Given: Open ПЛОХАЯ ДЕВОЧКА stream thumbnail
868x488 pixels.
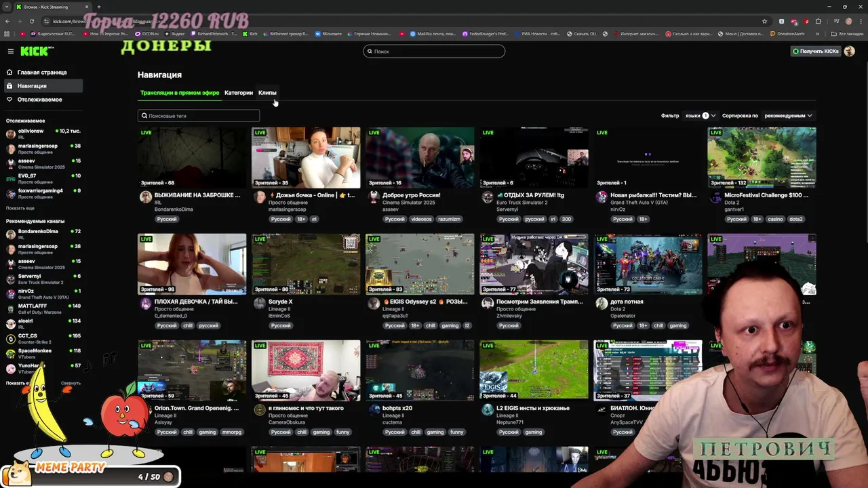Looking at the screenshot, I should 192,264.
